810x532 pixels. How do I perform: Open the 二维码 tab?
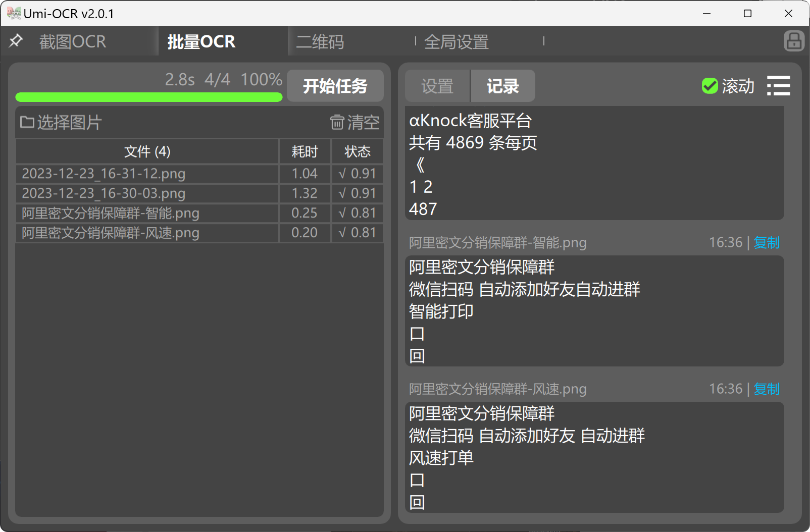pos(320,41)
